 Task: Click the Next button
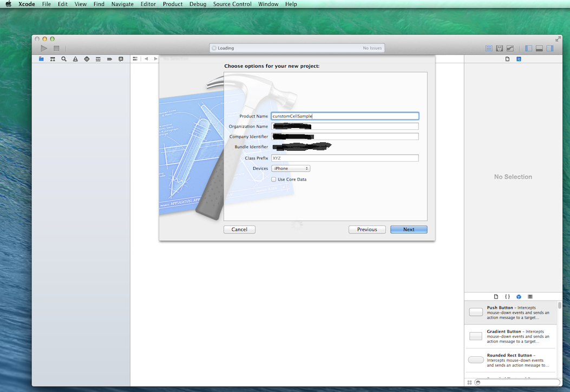(x=409, y=229)
